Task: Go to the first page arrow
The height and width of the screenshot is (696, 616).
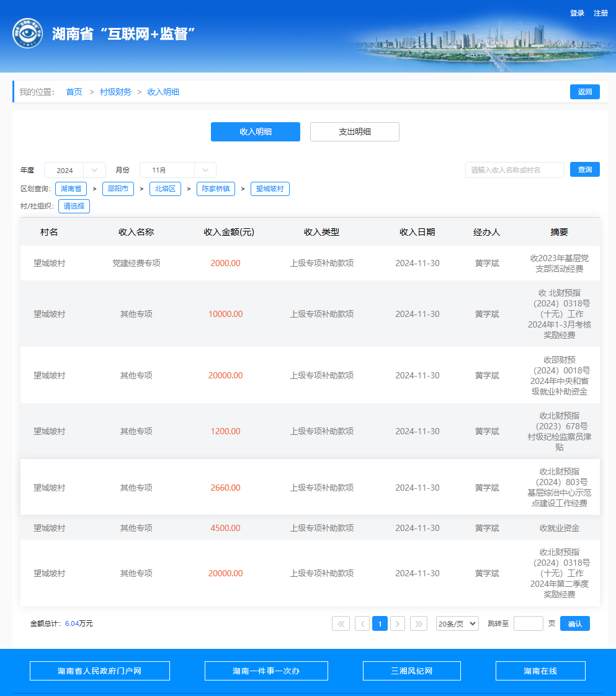Action: coord(341,623)
